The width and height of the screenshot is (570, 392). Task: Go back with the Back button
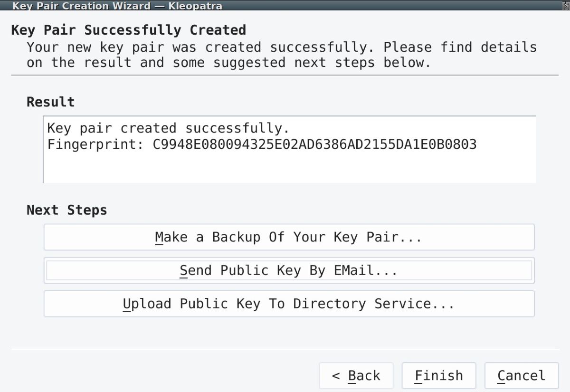356,376
